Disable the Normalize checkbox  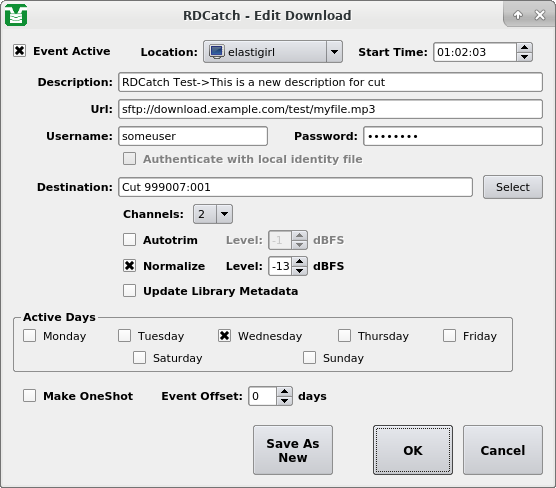click(x=129, y=265)
